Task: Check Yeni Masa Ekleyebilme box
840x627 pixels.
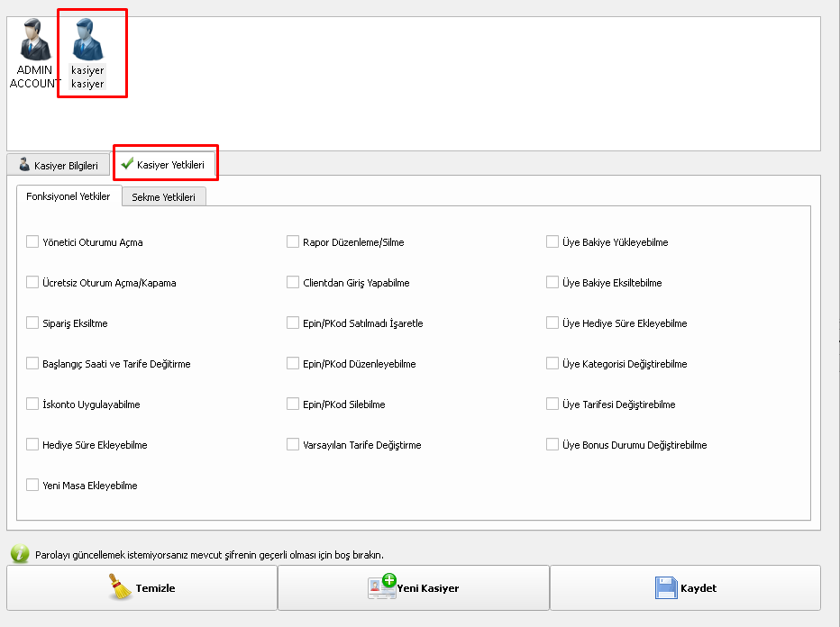Action: pyautogui.click(x=32, y=485)
